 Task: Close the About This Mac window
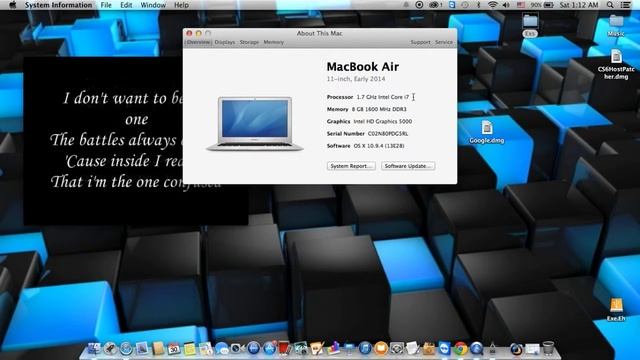pos(189,33)
